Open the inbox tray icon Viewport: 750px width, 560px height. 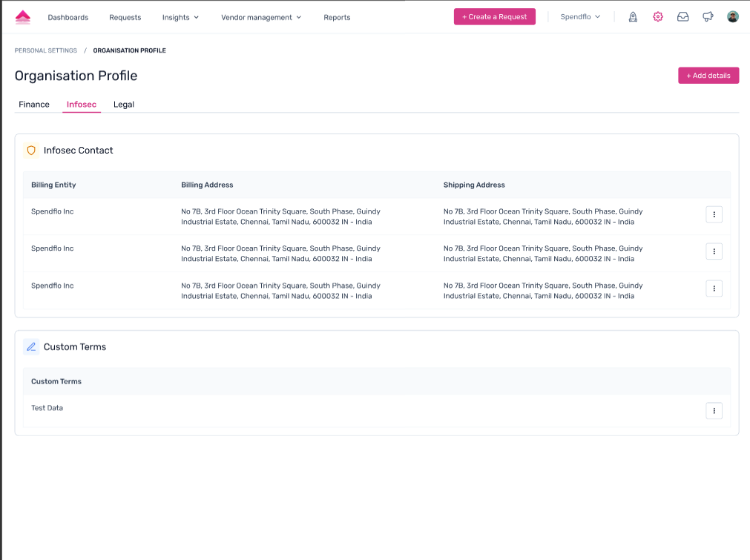tap(682, 17)
